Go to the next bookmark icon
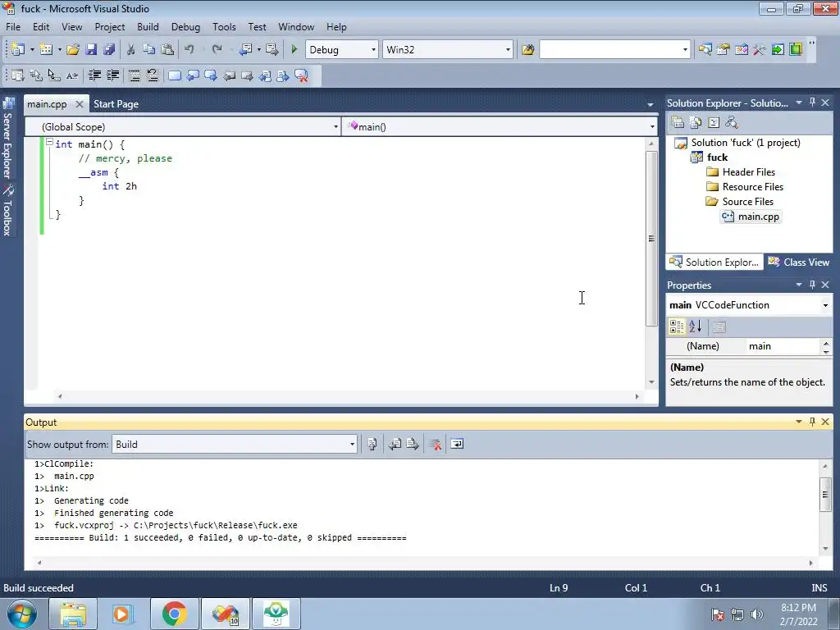This screenshot has height=630, width=840. [211, 75]
